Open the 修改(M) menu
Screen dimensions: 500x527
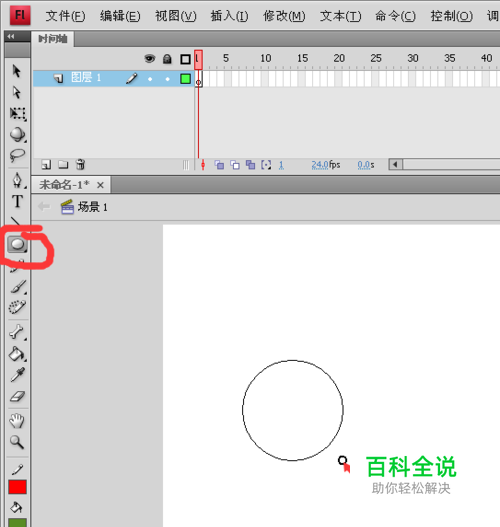click(284, 15)
